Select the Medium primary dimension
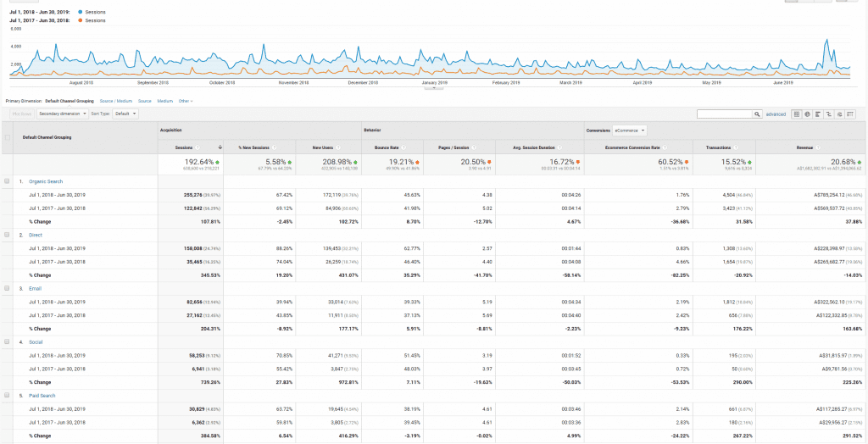The height and width of the screenshot is (444, 868). (x=164, y=101)
